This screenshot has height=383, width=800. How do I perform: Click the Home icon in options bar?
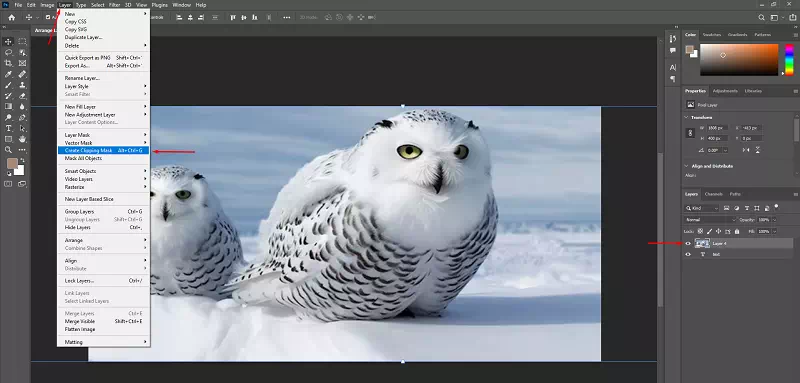tap(11, 17)
